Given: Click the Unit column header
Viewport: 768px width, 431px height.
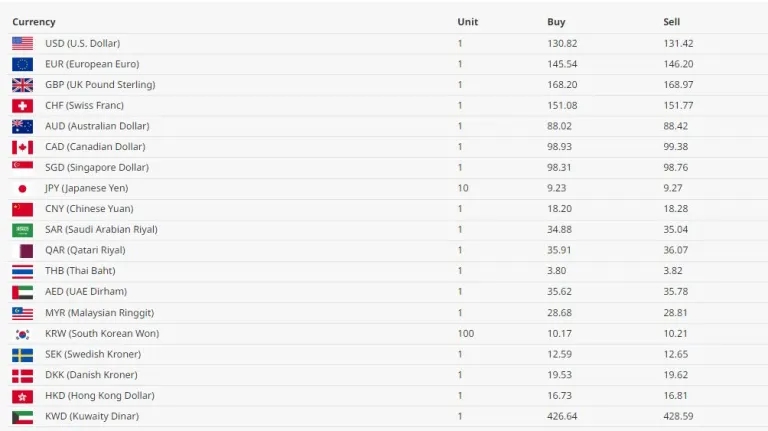Looking at the screenshot, I should (x=467, y=22).
